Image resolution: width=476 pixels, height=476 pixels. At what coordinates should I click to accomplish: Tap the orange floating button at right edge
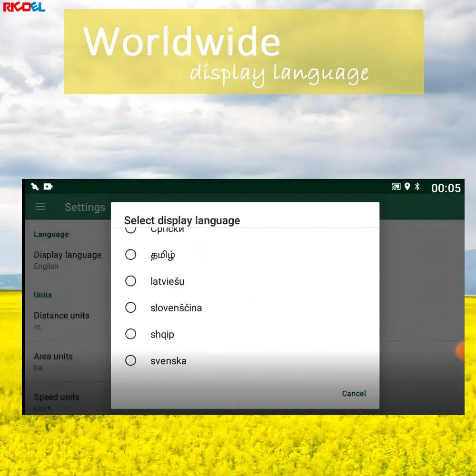click(x=460, y=351)
